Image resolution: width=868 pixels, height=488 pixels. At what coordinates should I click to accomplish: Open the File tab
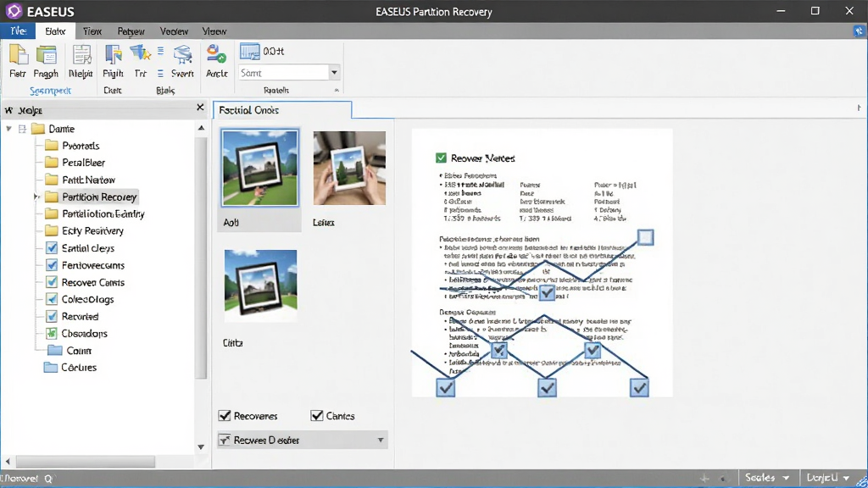click(18, 31)
